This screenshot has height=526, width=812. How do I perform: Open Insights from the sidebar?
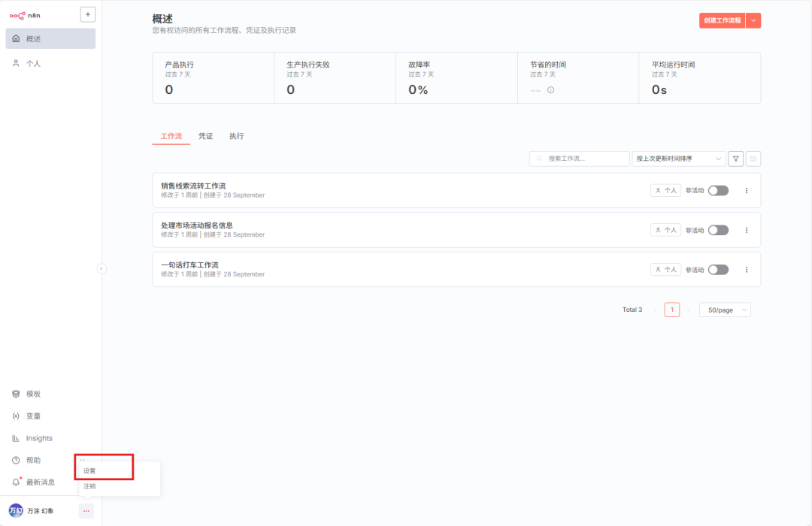point(39,438)
